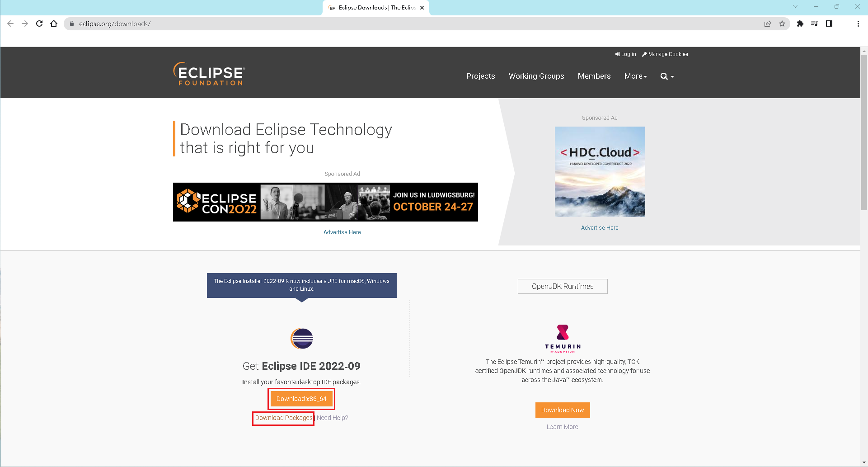868x467 pixels.
Task: Click the share page icon
Action: click(x=768, y=24)
